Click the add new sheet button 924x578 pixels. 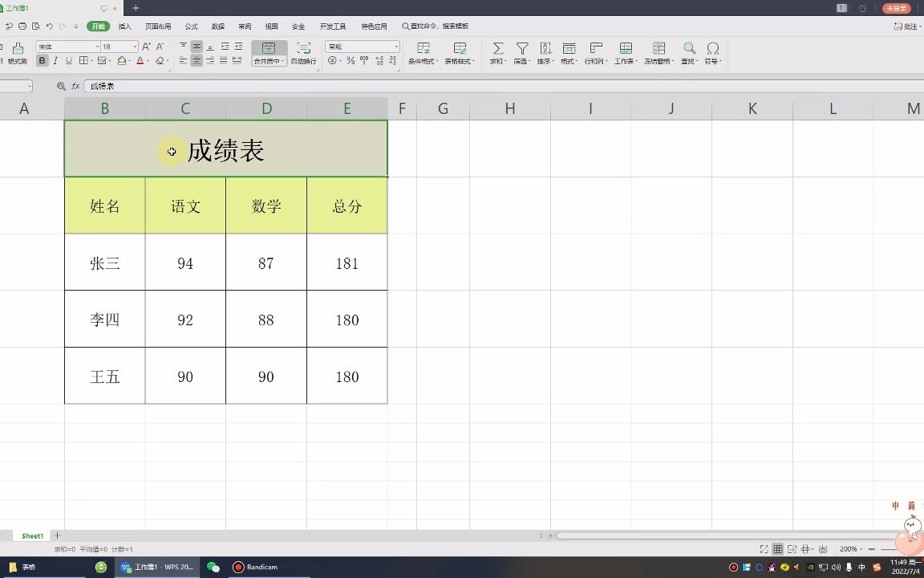point(57,535)
